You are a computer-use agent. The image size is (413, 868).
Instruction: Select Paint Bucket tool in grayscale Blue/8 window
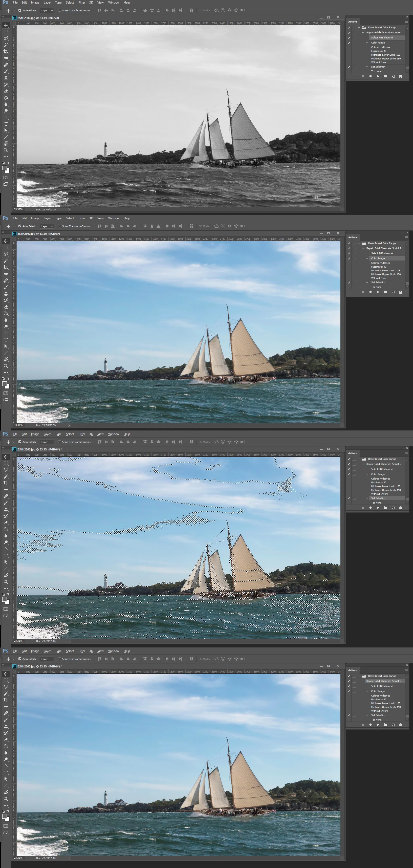(6, 97)
